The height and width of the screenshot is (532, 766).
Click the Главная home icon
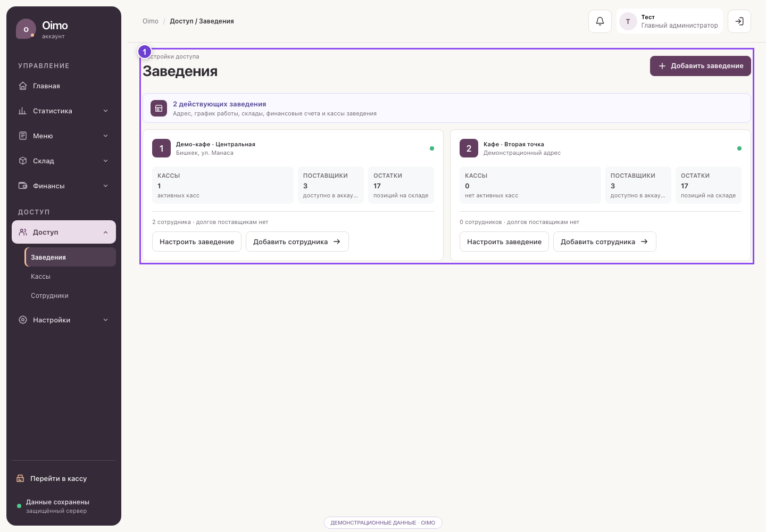pyautogui.click(x=23, y=86)
